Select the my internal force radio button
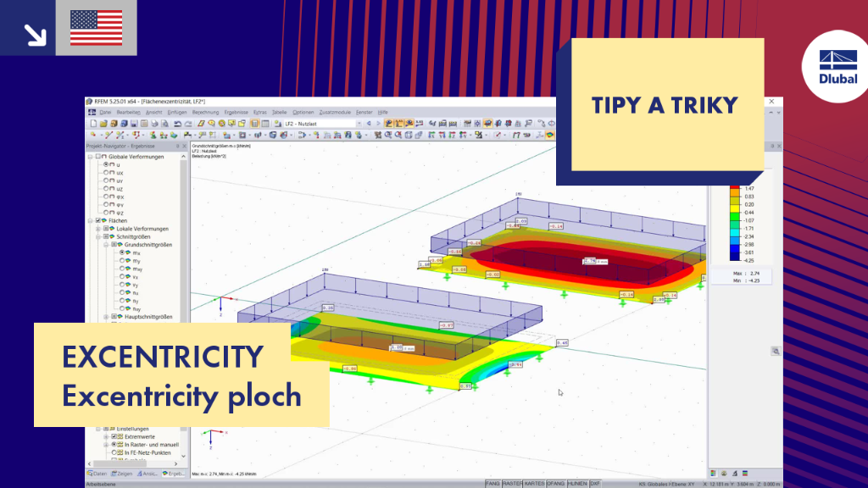 tap(122, 261)
